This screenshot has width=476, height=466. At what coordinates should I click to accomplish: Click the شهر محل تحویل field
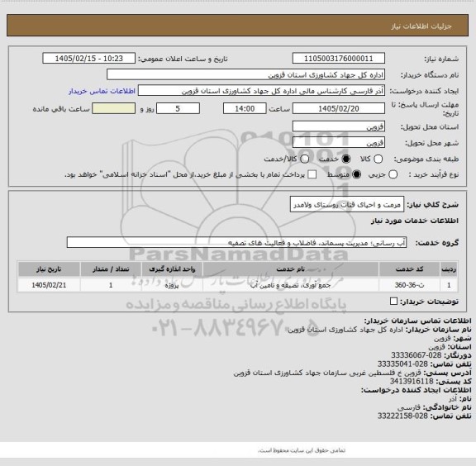[x=339, y=142]
